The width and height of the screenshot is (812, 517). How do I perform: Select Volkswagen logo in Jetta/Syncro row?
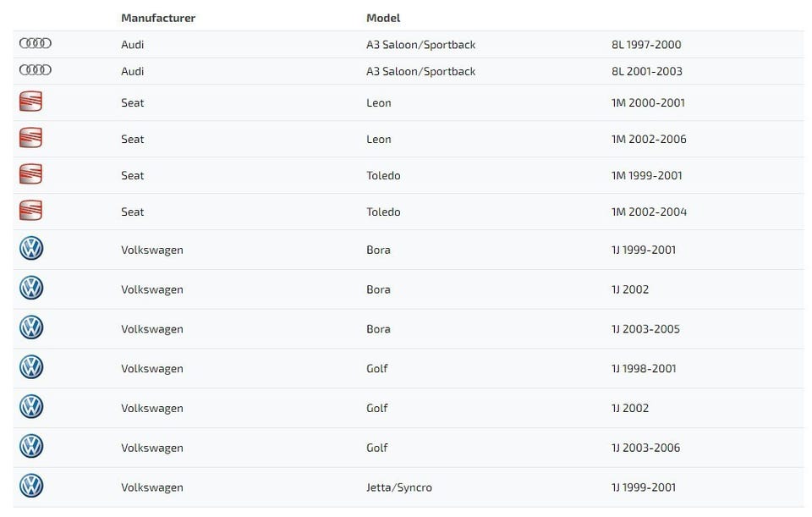[x=31, y=487]
